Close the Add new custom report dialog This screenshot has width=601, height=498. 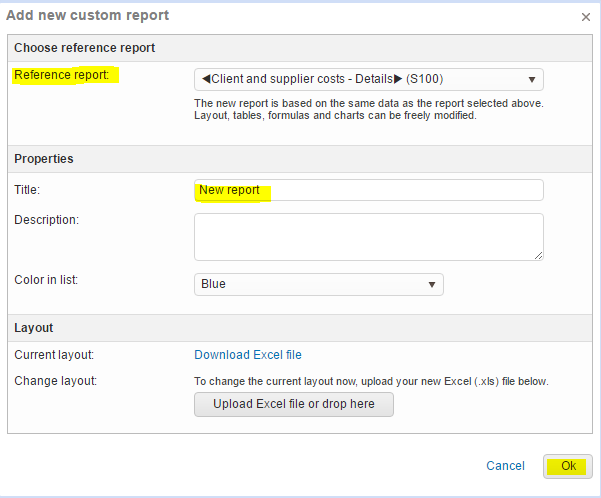tap(585, 16)
